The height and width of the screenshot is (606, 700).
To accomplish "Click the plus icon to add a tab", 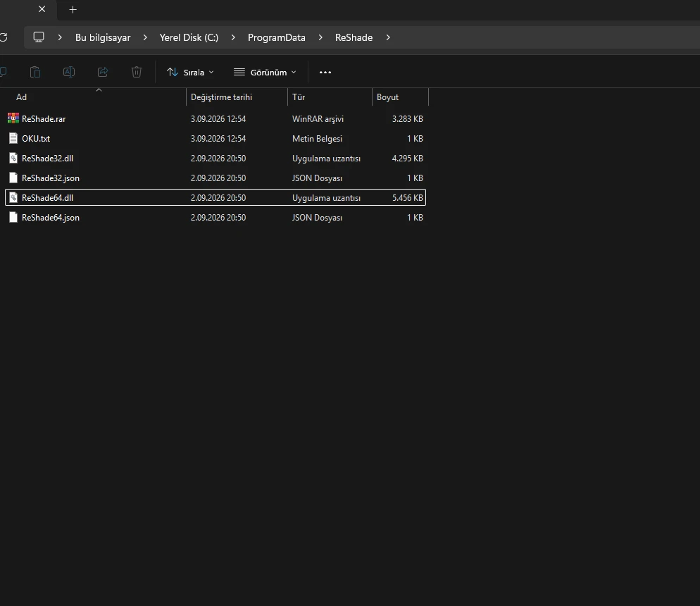I will click(73, 9).
